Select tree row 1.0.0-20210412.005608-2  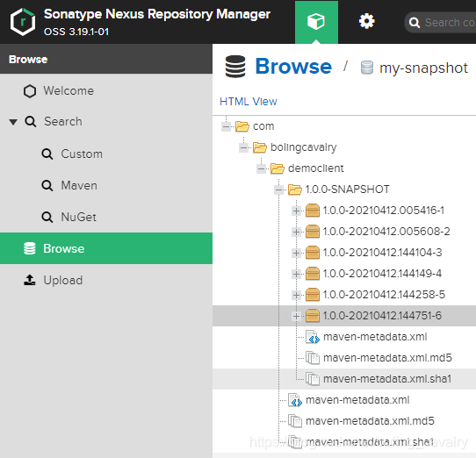click(x=344, y=232)
